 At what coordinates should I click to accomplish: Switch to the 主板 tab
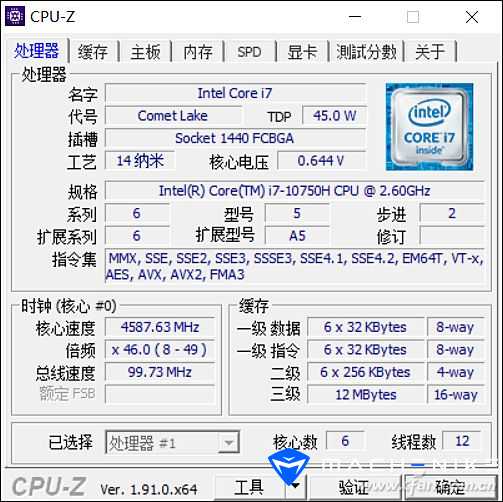tap(145, 52)
